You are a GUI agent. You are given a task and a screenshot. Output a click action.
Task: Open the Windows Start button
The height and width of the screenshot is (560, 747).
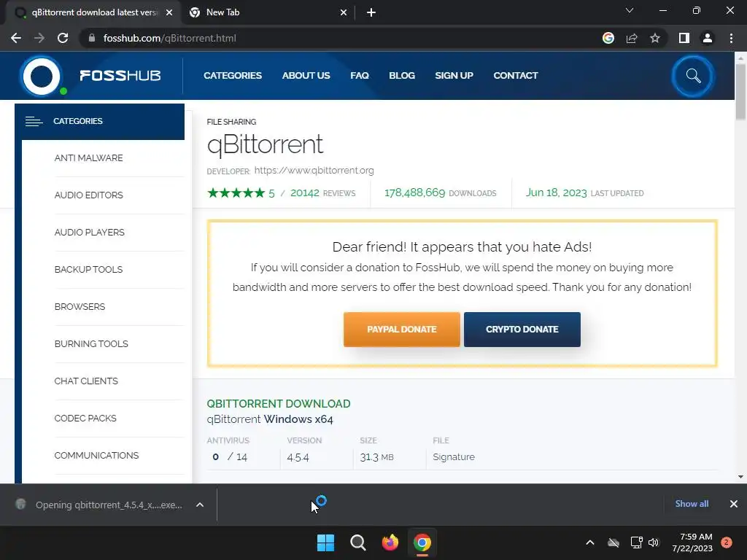326,542
